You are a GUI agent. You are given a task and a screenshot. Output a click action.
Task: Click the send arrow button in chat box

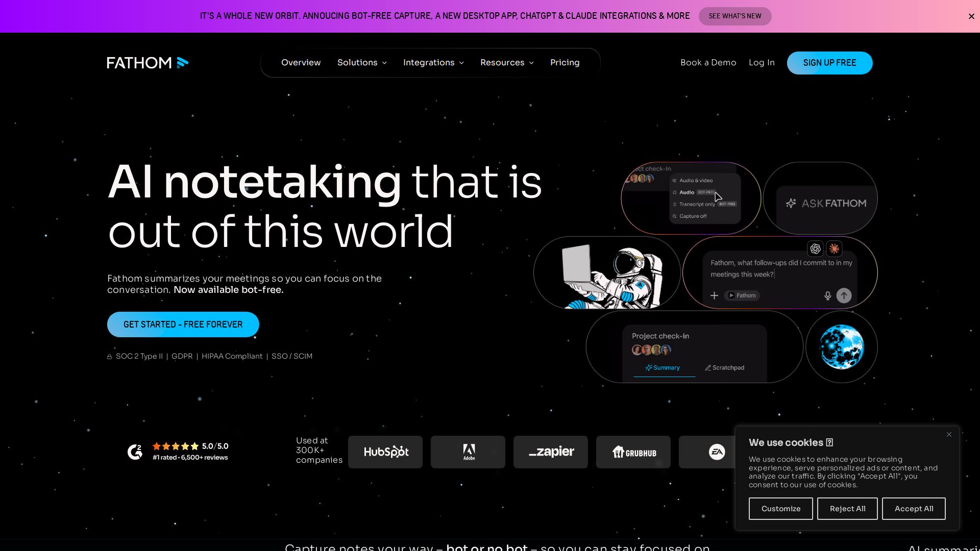coord(844,296)
